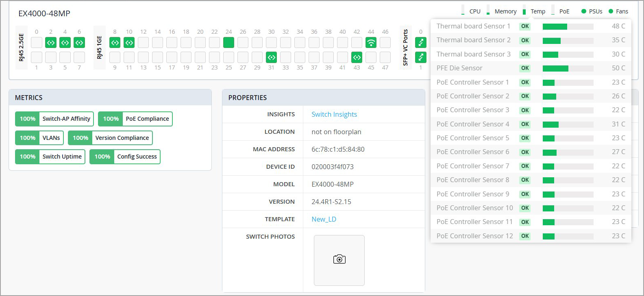Open the Fans status indicator
The width and height of the screenshot is (644, 296).
tap(618, 11)
